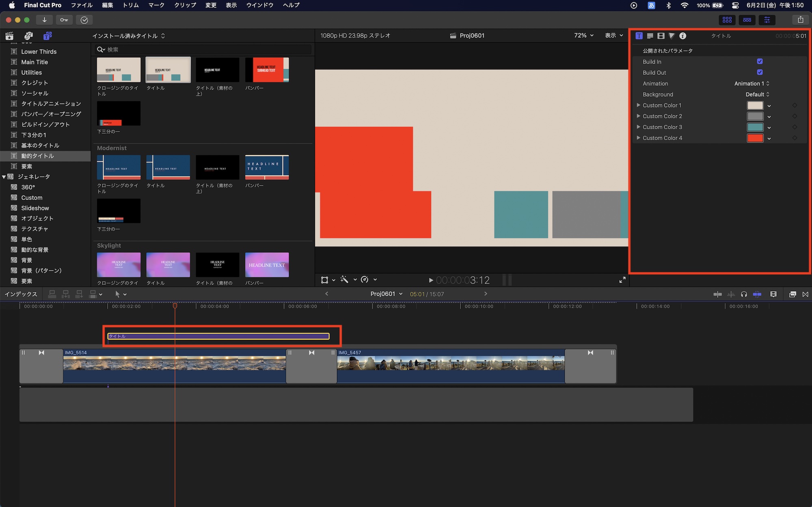Switch to the Text inspector tab icon
Viewport: 812px width, 507px height.
(x=650, y=36)
